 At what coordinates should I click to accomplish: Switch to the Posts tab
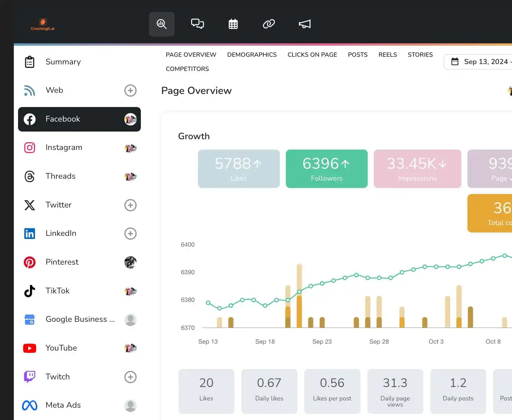(358, 55)
